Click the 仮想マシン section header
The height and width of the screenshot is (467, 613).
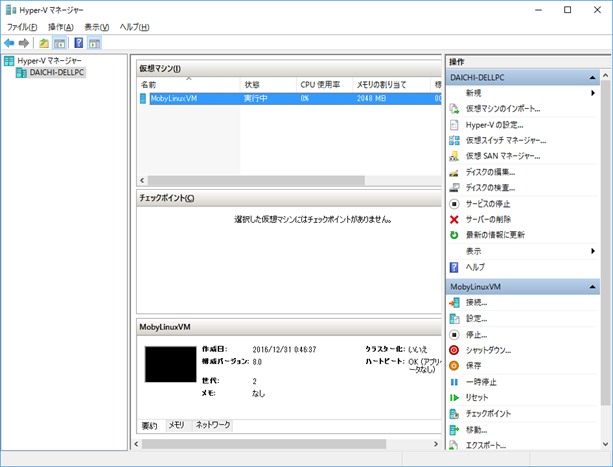[289, 68]
